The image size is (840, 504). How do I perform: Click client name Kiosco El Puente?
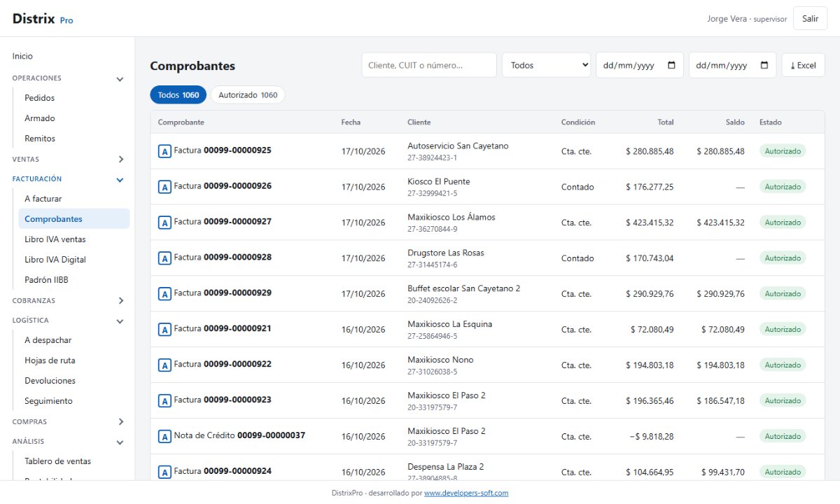point(439,182)
